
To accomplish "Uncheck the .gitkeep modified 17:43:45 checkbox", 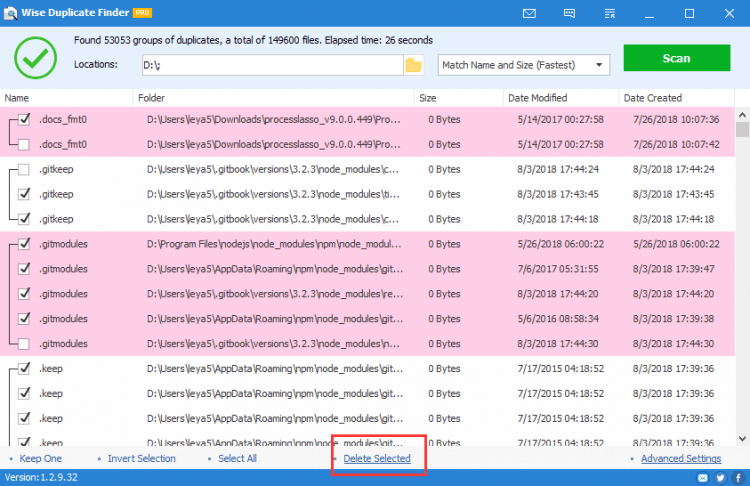I will point(24,194).
